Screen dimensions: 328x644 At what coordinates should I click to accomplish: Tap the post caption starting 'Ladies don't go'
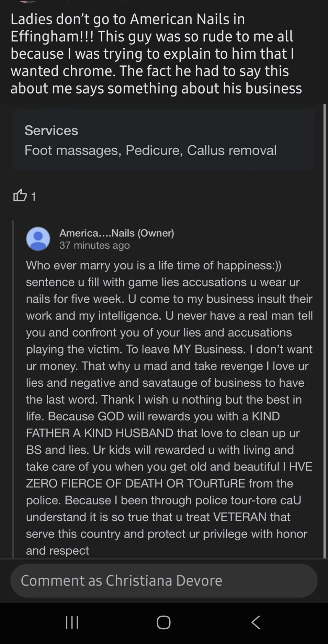[156, 53]
